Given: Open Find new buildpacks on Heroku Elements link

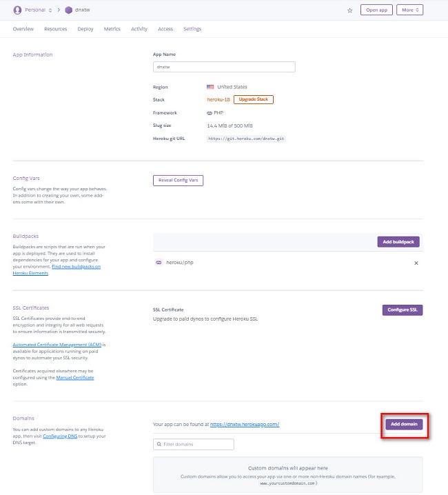Looking at the screenshot, I should tap(76, 267).
